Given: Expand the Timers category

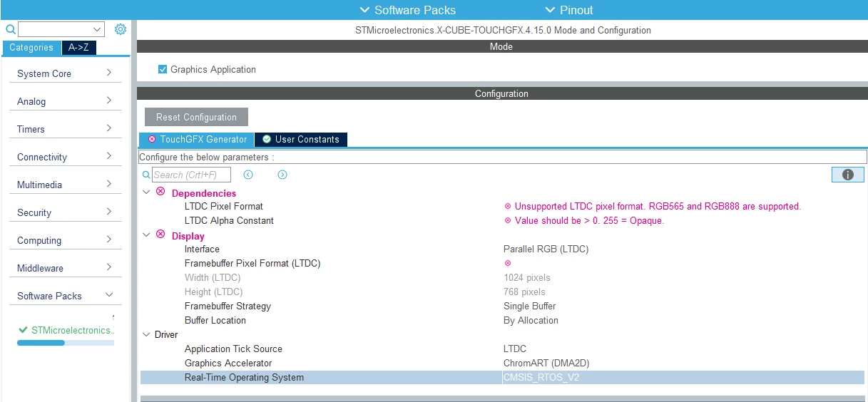Looking at the screenshot, I should (x=109, y=128).
